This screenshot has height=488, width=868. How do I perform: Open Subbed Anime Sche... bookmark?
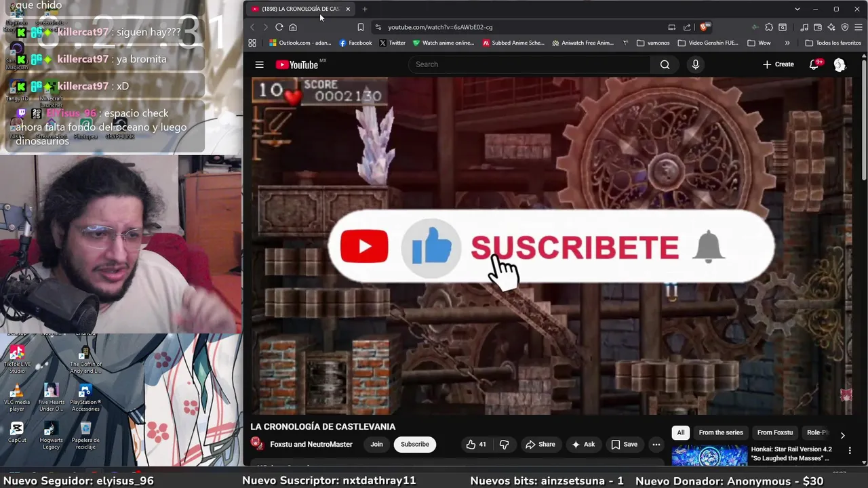513,43
